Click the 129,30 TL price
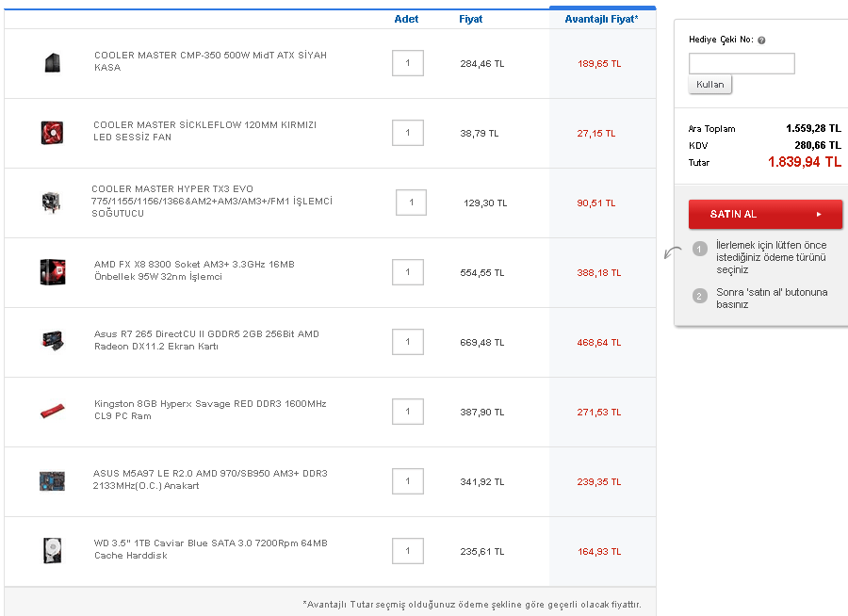 pyautogui.click(x=485, y=203)
